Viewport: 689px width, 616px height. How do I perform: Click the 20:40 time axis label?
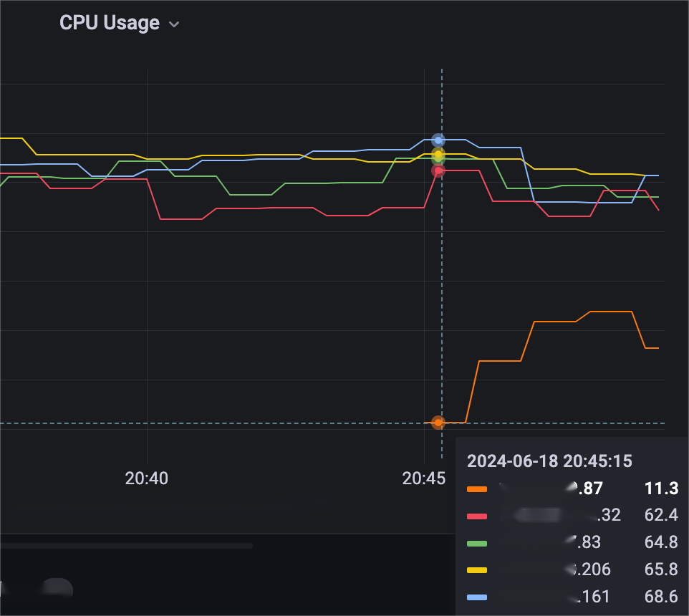pyautogui.click(x=146, y=478)
